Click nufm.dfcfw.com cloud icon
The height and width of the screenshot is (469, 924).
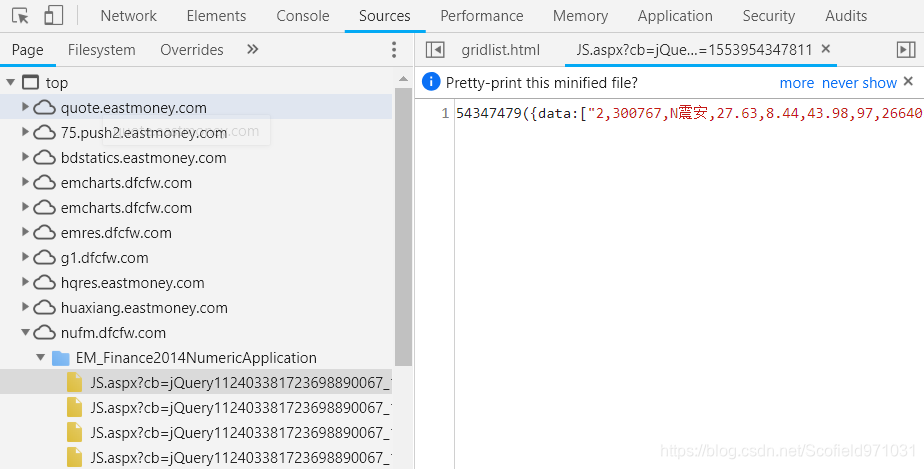click(x=44, y=333)
